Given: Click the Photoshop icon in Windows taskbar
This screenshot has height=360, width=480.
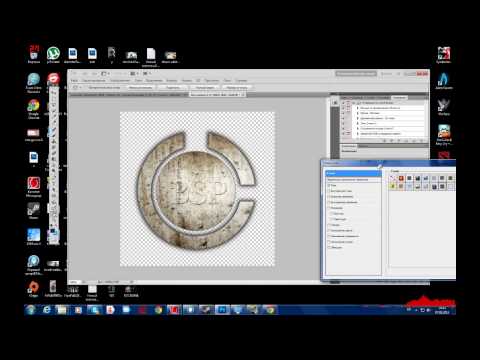Looking at the screenshot, I should coord(222,310).
